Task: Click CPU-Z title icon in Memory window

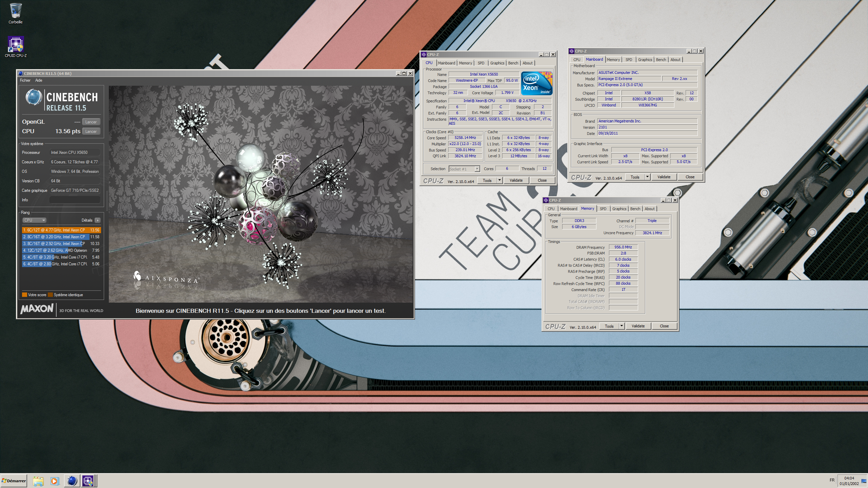Action: 546,200
